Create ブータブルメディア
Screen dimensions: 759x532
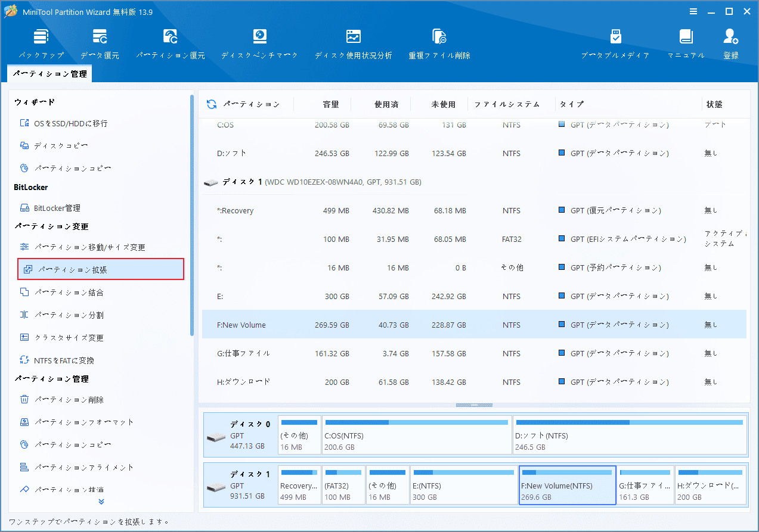(x=615, y=44)
